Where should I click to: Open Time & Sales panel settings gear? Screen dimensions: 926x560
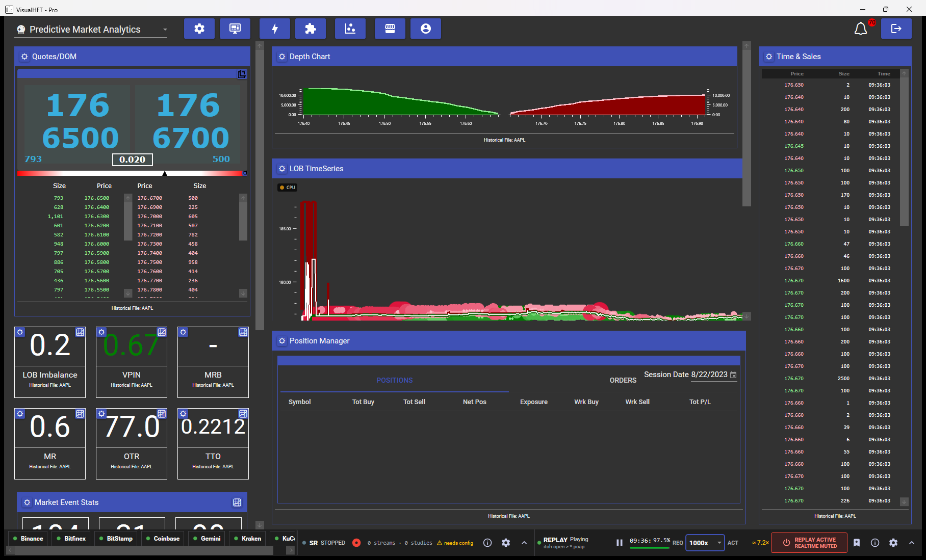tap(769, 57)
